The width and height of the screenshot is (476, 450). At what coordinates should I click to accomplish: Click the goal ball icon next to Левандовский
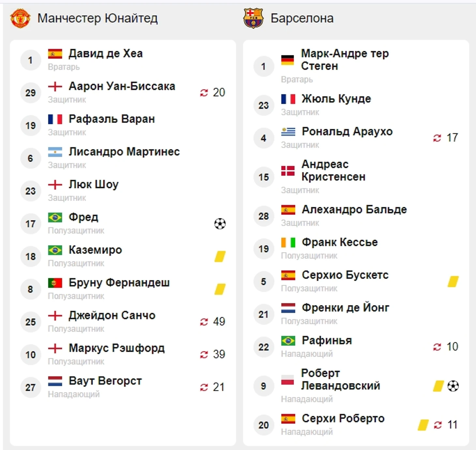pos(453,386)
